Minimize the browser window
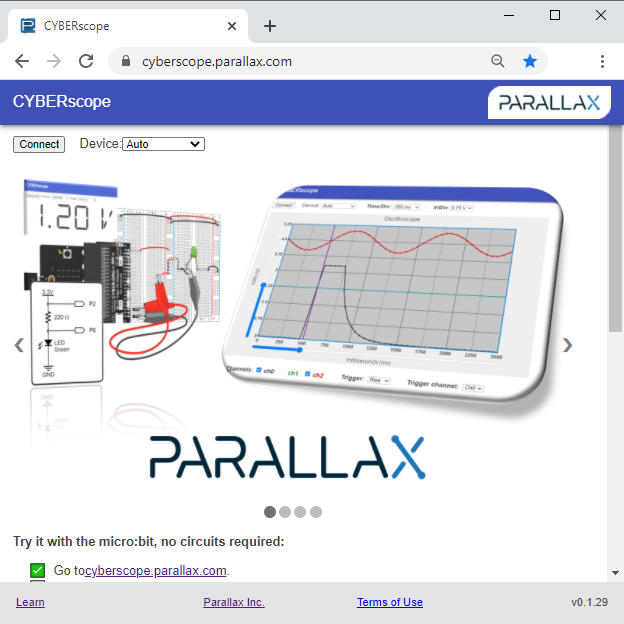 point(509,16)
